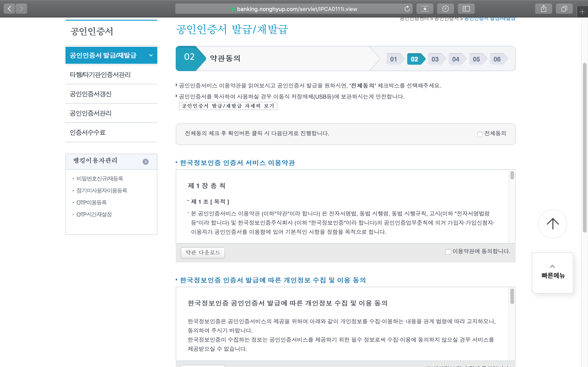Screen dimensions: 588x367
Task: Click the browser forward arrow button
Action: 21,9
